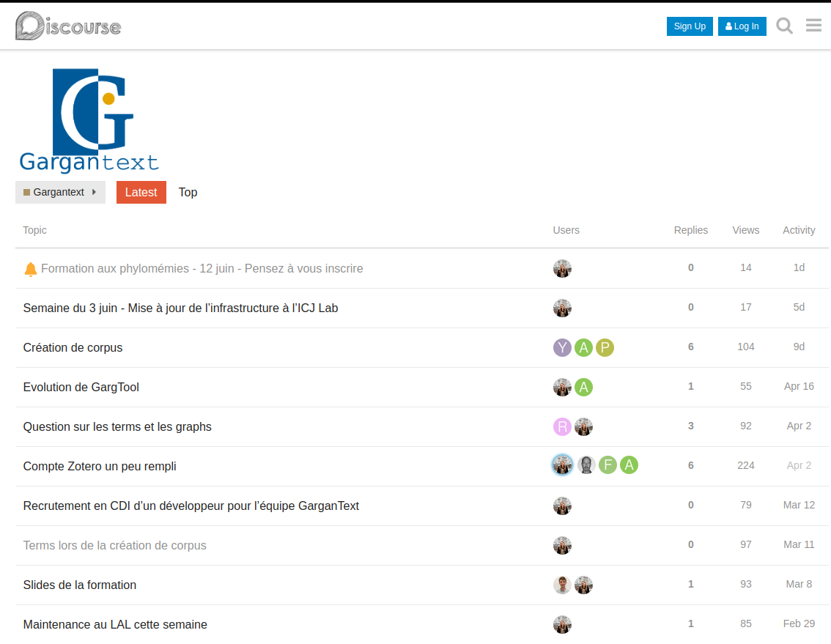Click activity date Mar 12
Image resolution: width=831 pixels, height=644 pixels.
(x=799, y=505)
